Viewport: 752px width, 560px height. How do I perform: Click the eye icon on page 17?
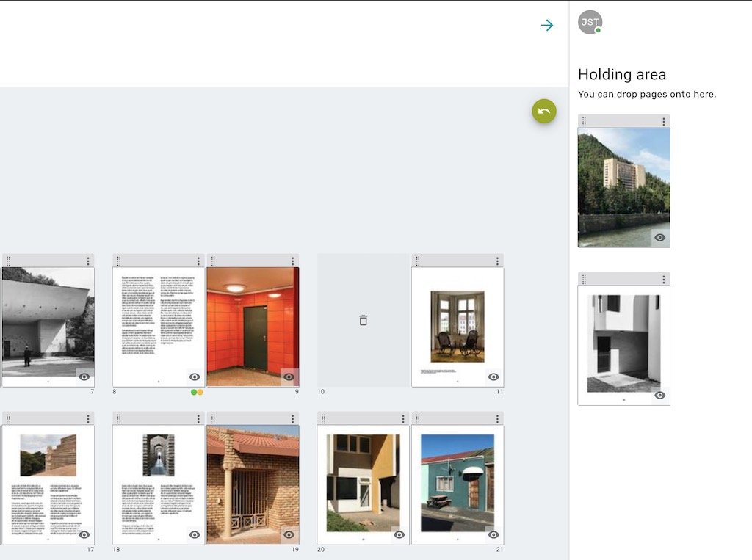click(x=83, y=535)
